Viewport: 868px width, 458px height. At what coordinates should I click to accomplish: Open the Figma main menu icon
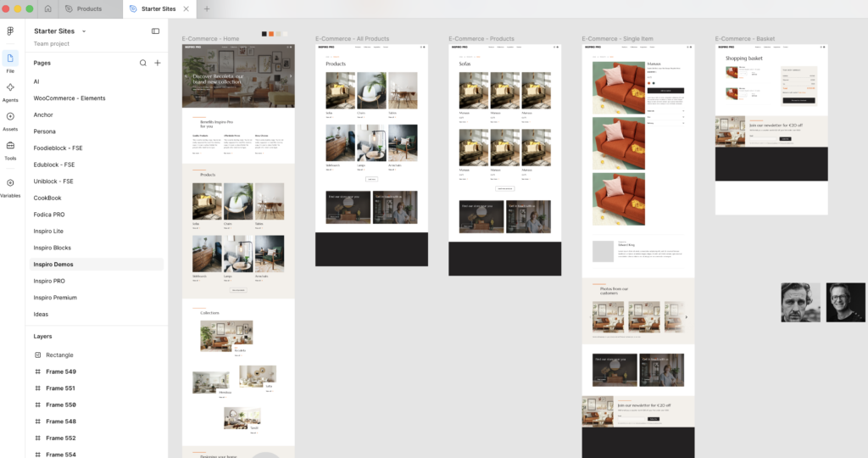[10, 31]
